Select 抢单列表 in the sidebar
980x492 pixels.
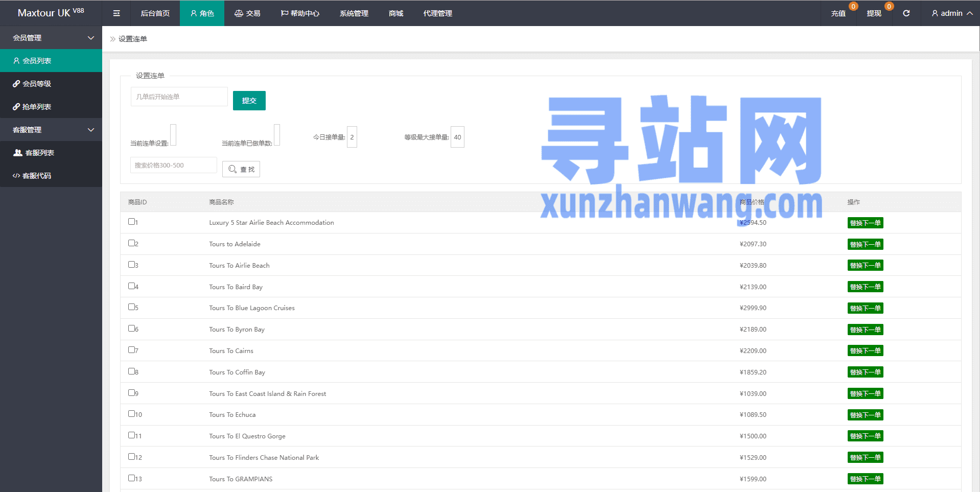click(x=51, y=107)
